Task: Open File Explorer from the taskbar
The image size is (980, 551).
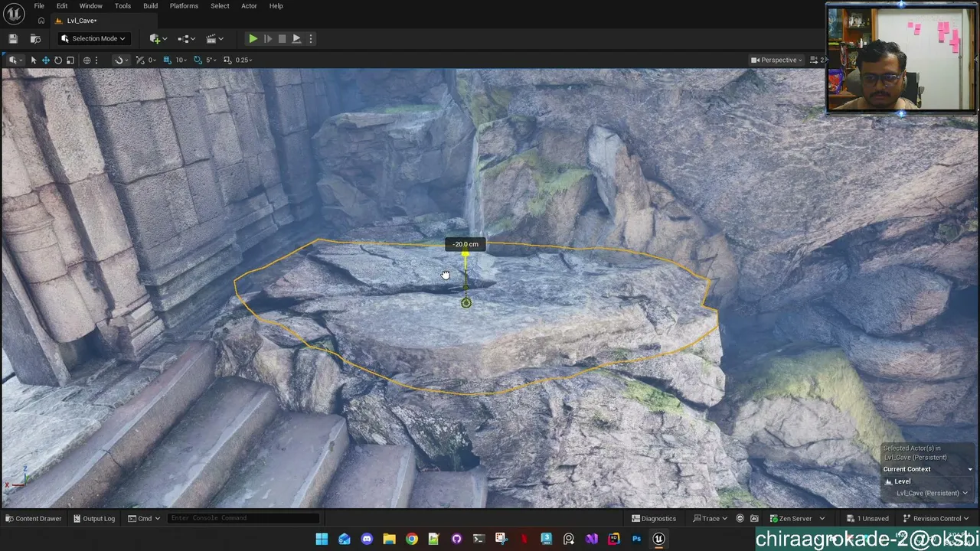Action: (389, 539)
